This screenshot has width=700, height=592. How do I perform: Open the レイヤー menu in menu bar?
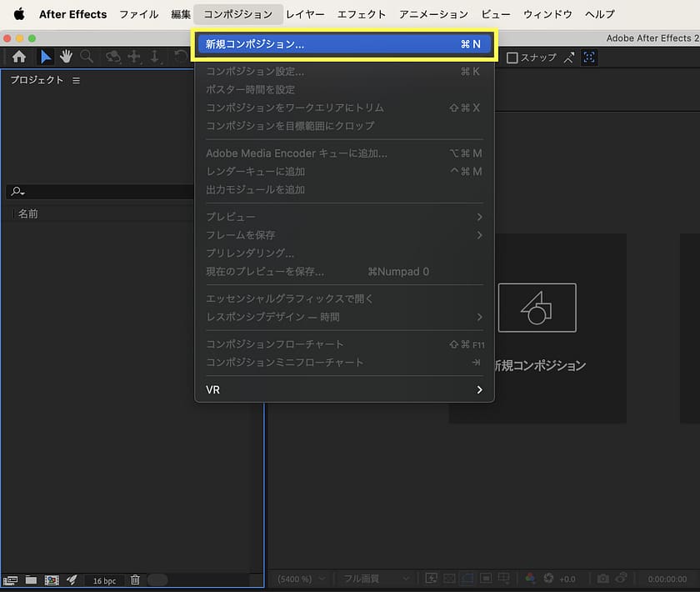pyautogui.click(x=304, y=14)
